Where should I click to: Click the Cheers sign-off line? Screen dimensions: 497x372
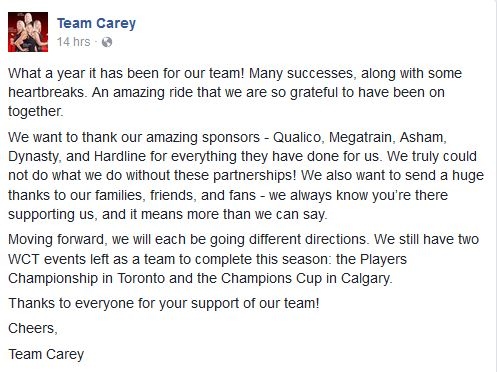[x=33, y=328]
